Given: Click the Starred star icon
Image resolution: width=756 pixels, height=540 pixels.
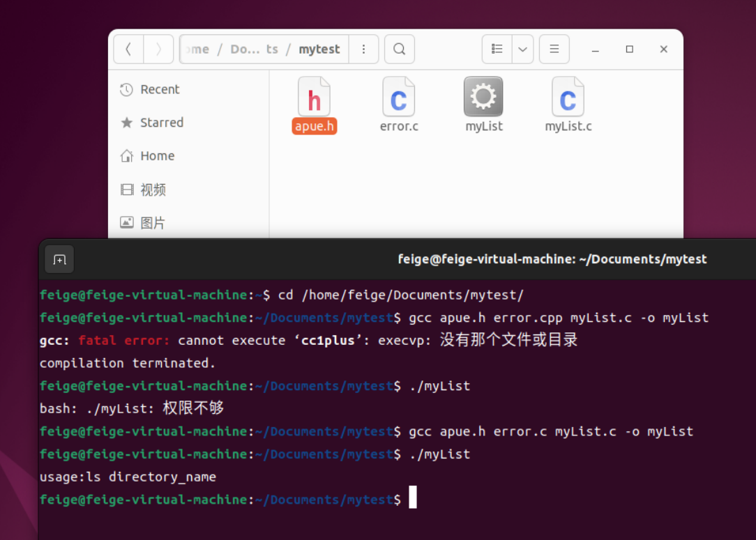Looking at the screenshot, I should (127, 123).
